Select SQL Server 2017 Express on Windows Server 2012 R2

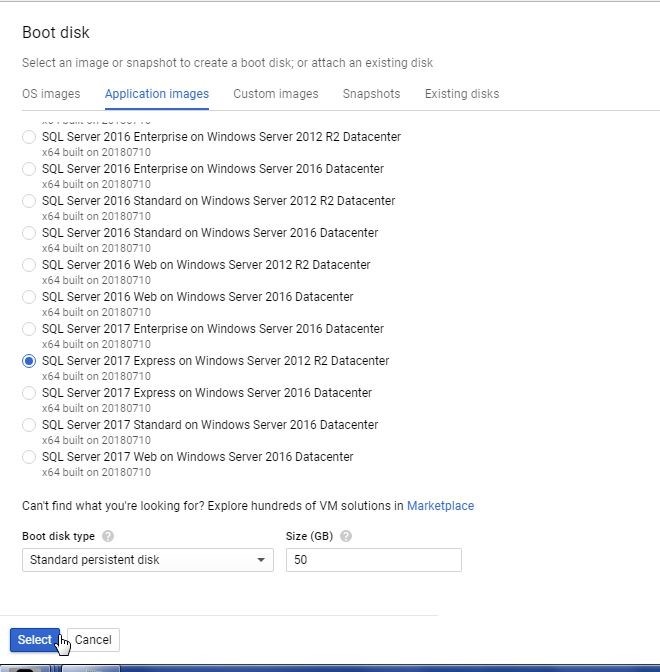[29, 361]
